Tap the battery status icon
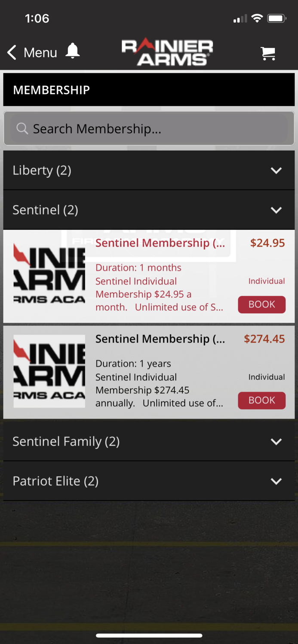Image resolution: width=298 pixels, height=644 pixels. point(276,18)
